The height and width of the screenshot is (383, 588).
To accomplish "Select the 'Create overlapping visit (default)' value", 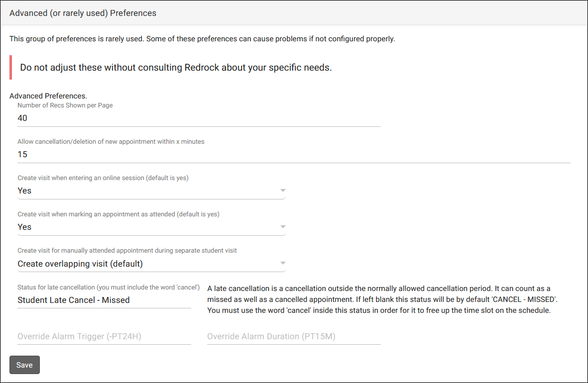I will click(x=80, y=264).
